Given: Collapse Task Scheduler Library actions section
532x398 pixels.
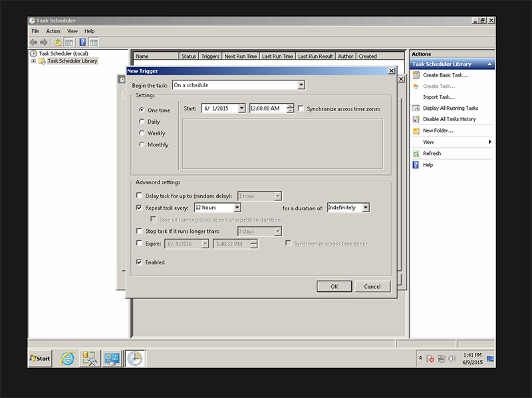Looking at the screenshot, I should [489, 64].
